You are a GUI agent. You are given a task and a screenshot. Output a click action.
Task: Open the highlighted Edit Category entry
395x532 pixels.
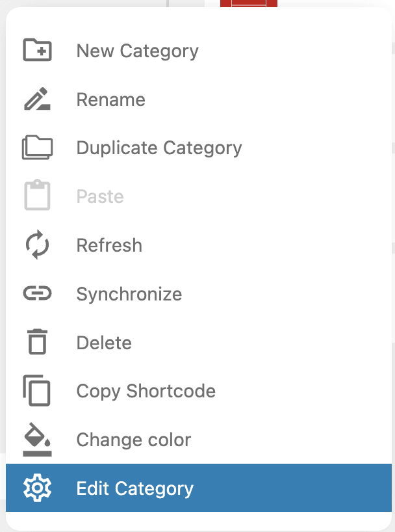[134, 488]
